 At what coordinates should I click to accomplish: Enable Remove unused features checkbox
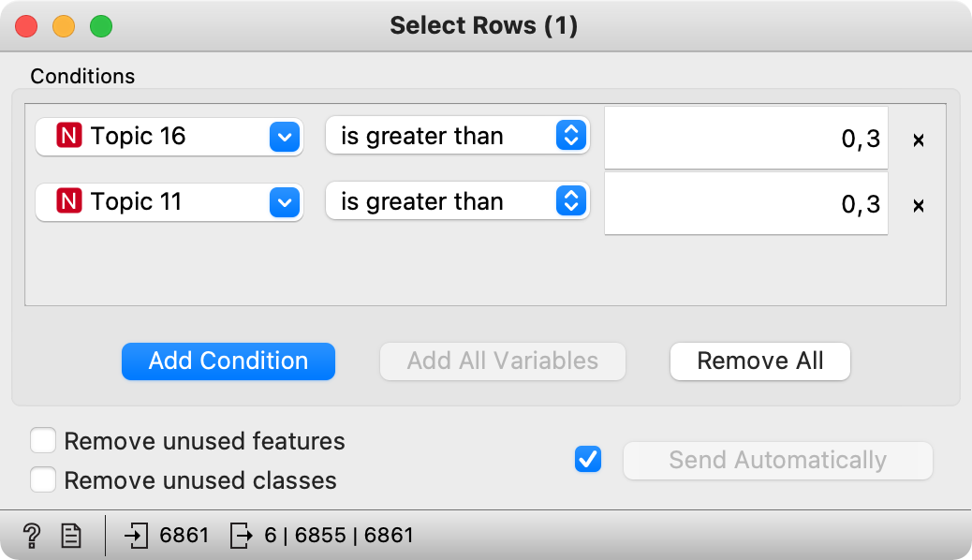click(43, 441)
